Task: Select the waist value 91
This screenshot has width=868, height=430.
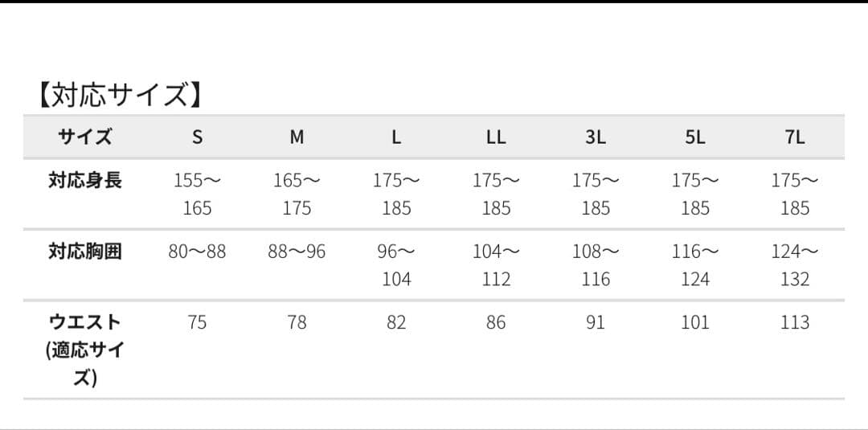Action: (x=596, y=322)
